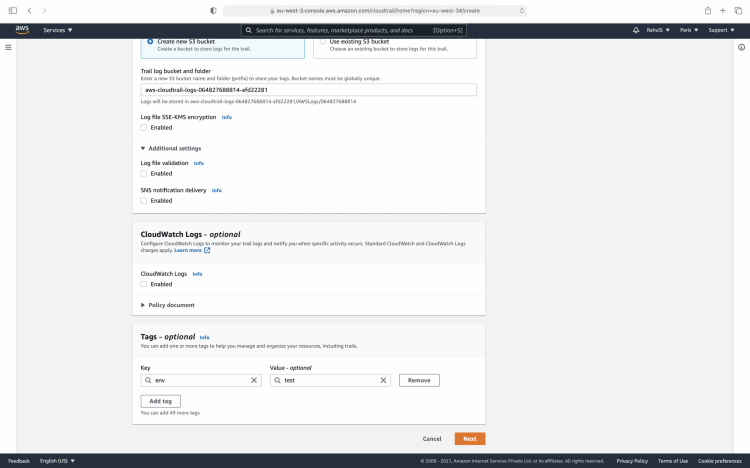Open the AWS hamburger side navigation menu
750x468 pixels.
(x=9, y=48)
